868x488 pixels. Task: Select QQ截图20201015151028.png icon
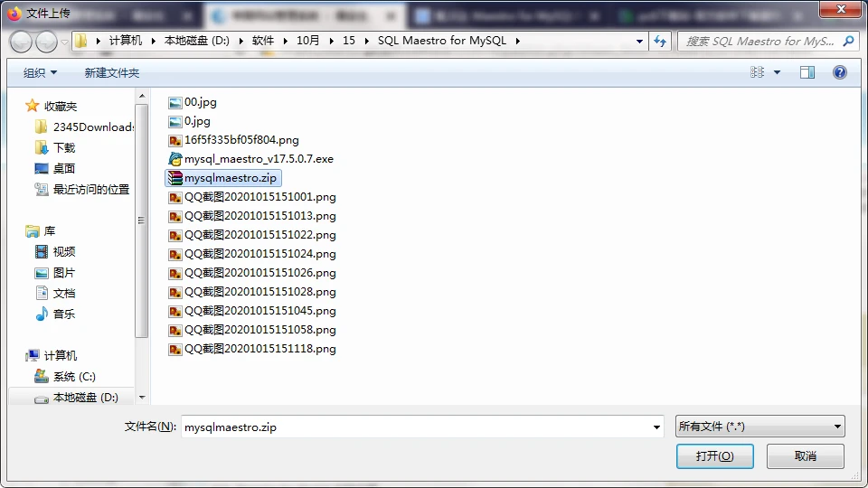click(x=175, y=292)
